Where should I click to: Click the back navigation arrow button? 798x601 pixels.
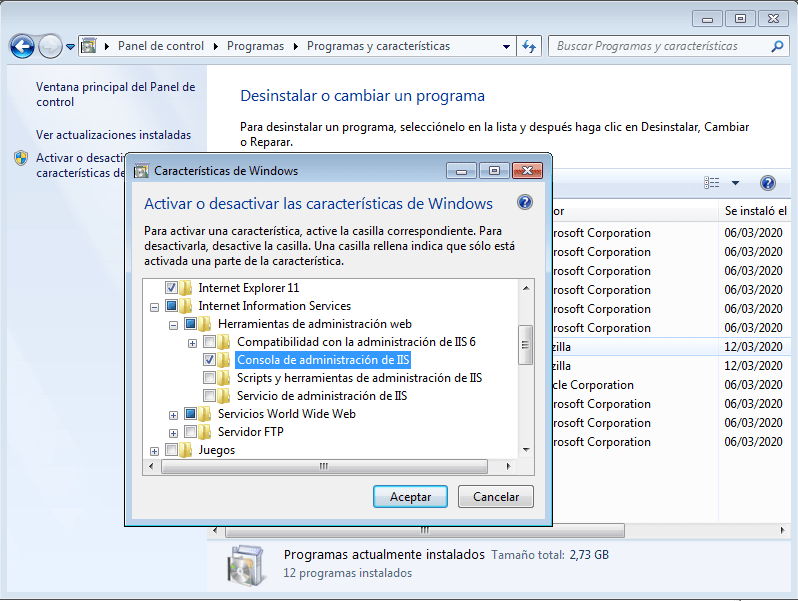(22, 46)
